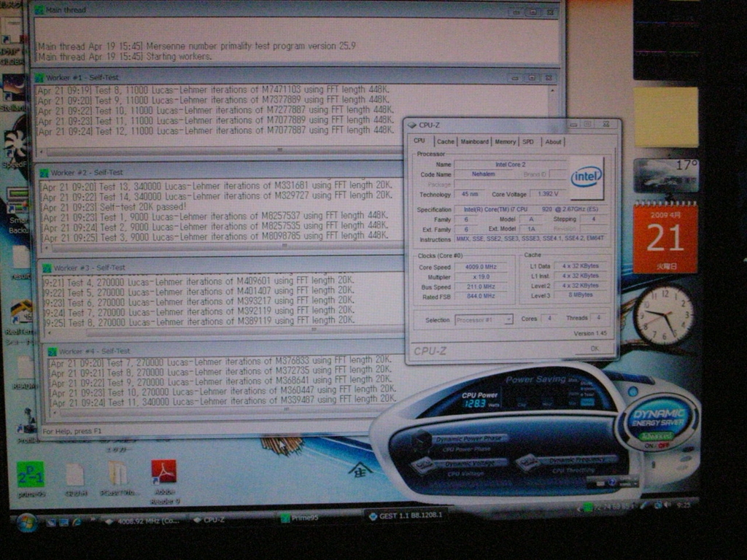Image resolution: width=747 pixels, height=560 pixels.
Task: Toggle Dynamic Energy Saver ON/OFF switch
Action: (656, 446)
